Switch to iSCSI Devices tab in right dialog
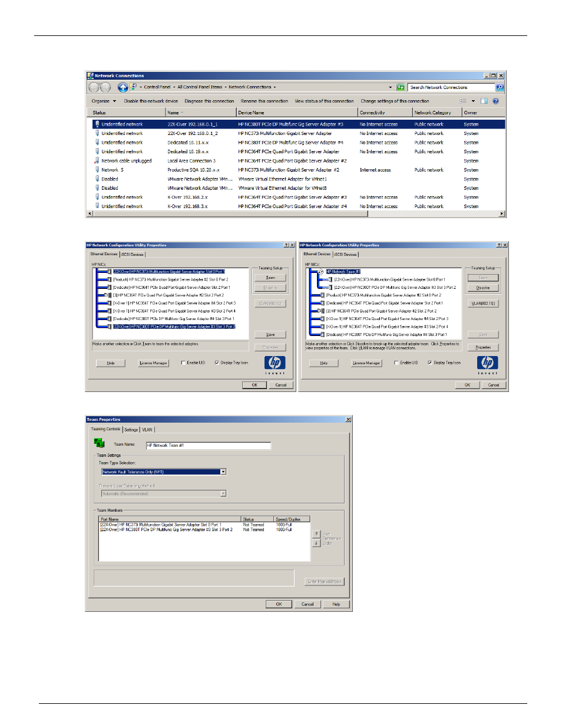 coord(346,255)
